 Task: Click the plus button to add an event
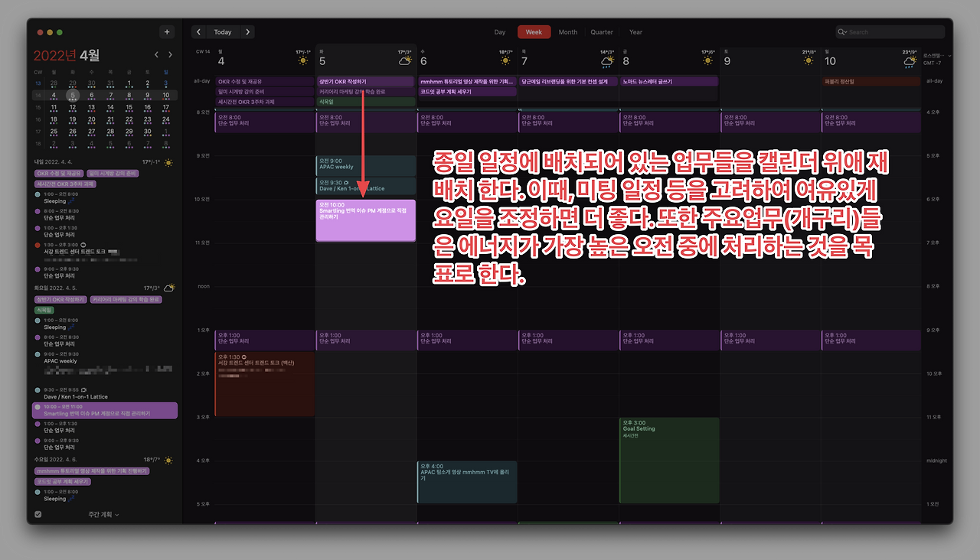(168, 32)
